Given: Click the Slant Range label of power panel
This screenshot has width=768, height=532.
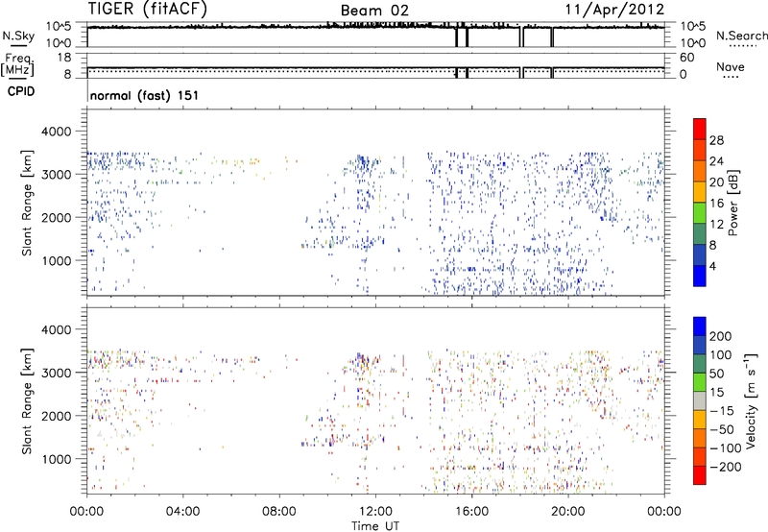Looking at the screenshot, I should pos(27,203).
